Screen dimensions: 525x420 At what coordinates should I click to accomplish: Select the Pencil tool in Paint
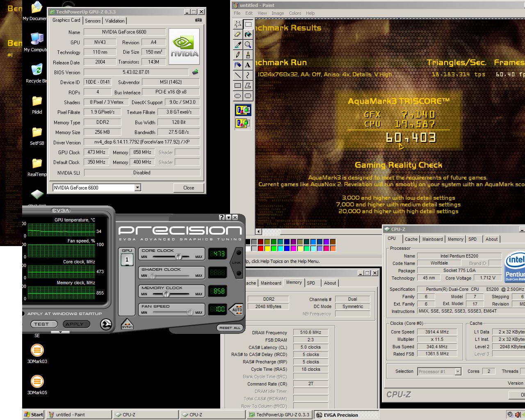238,55
